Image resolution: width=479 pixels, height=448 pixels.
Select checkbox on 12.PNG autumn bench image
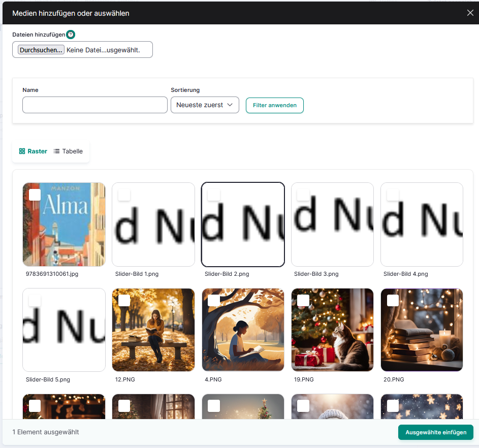point(124,300)
